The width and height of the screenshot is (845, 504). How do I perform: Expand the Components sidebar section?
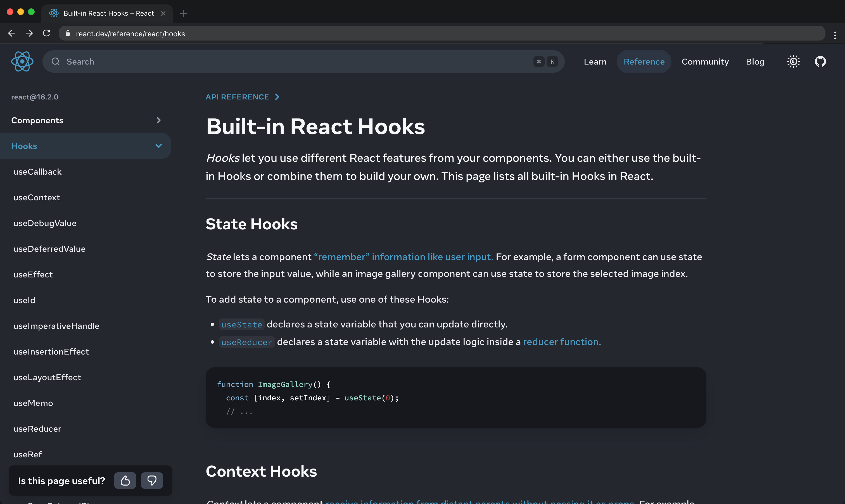pyautogui.click(x=85, y=120)
